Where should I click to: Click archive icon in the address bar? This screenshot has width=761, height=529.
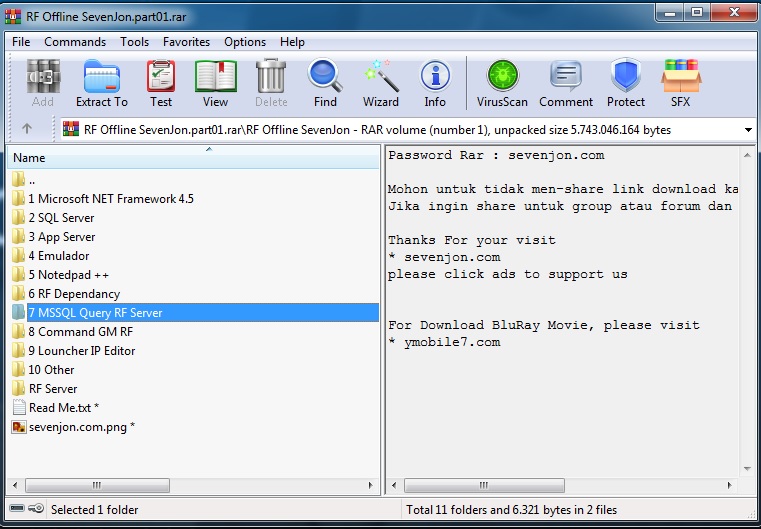coord(71,129)
